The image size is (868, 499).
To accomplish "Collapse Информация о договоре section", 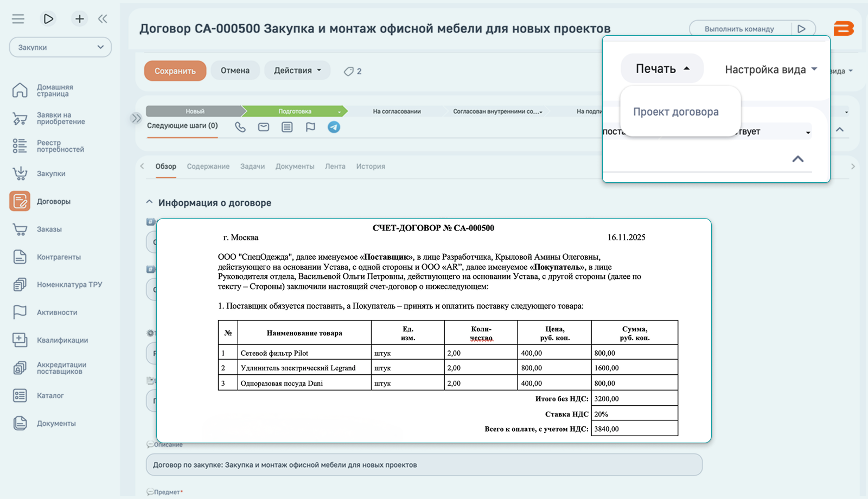I will (x=149, y=202).
